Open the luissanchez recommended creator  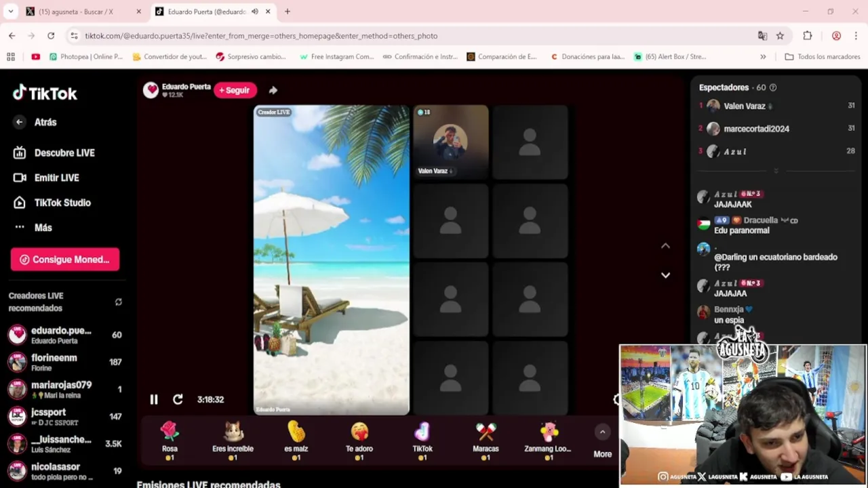click(x=65, y=443)
